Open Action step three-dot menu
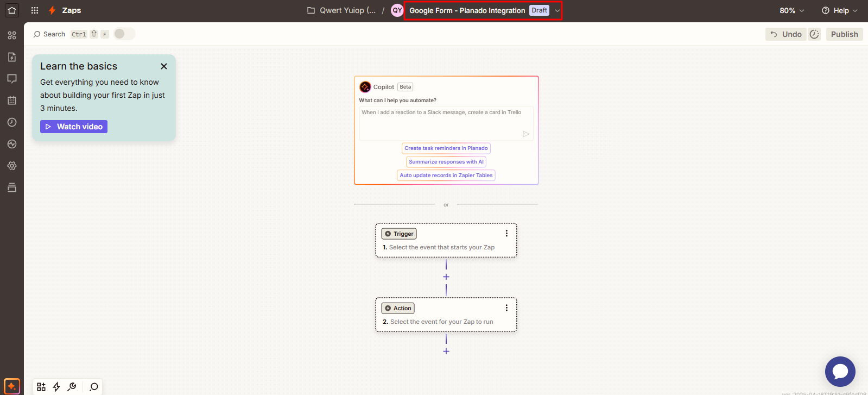868x395 pixels. [x=506, y=308]
